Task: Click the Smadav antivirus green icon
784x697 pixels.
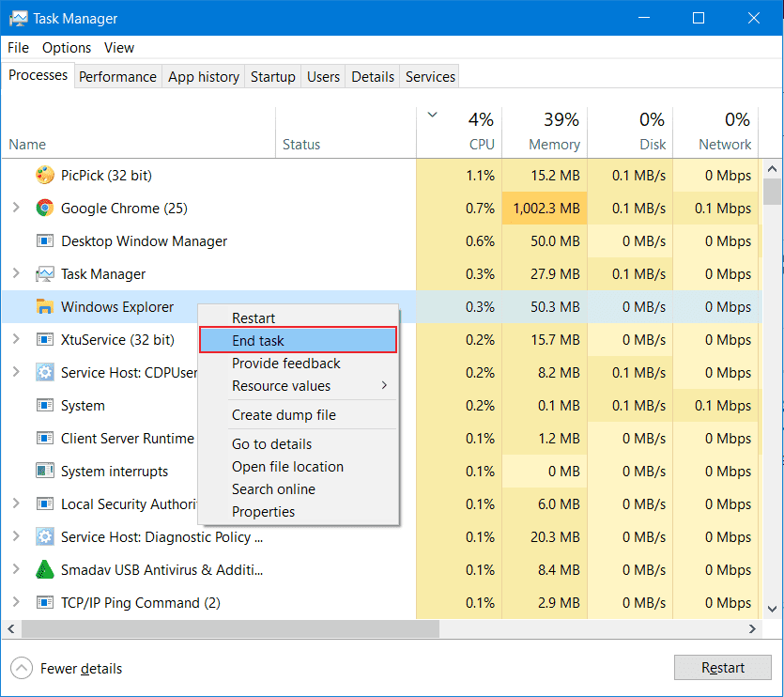Action: [44, 569]
